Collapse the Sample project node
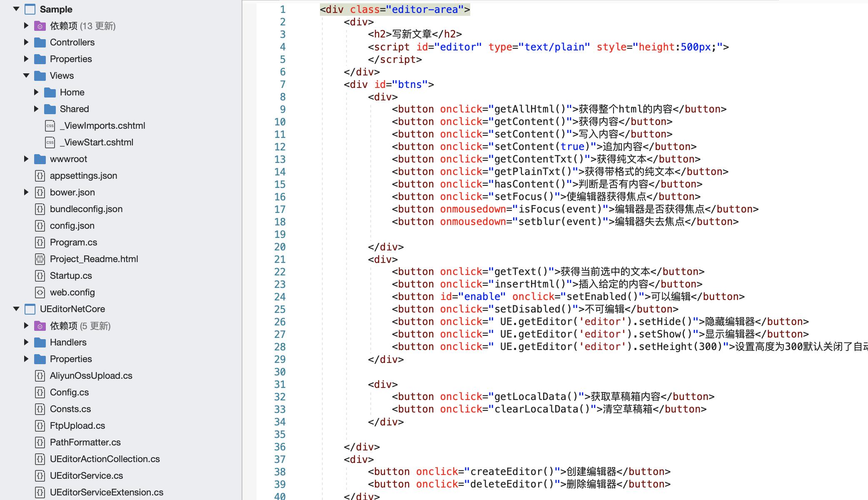 (x=16, y=9)
